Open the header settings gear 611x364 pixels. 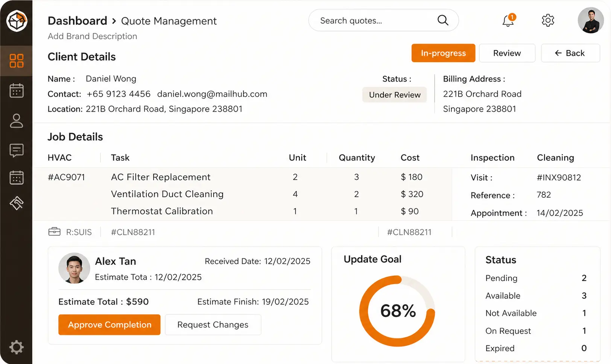click(548, 20)
